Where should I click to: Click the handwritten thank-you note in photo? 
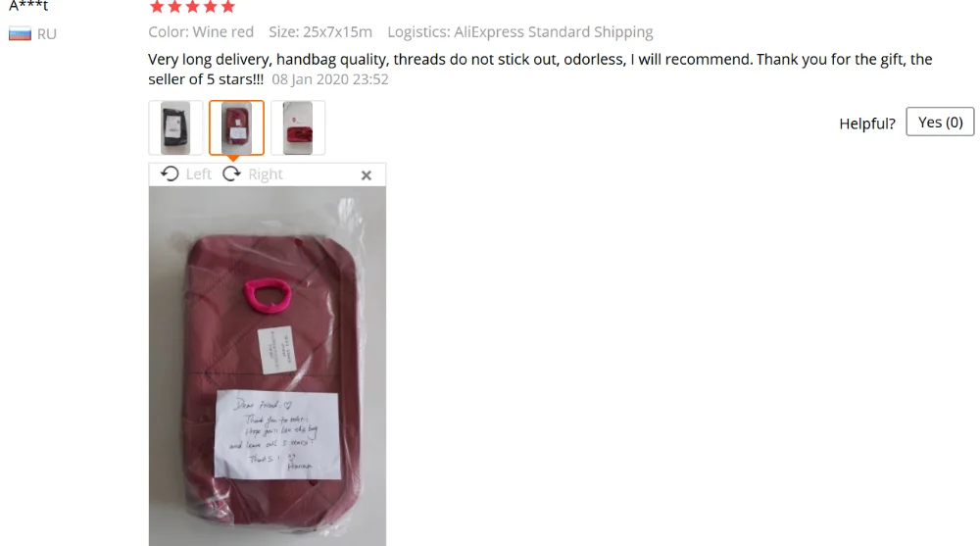coord(277,434)
